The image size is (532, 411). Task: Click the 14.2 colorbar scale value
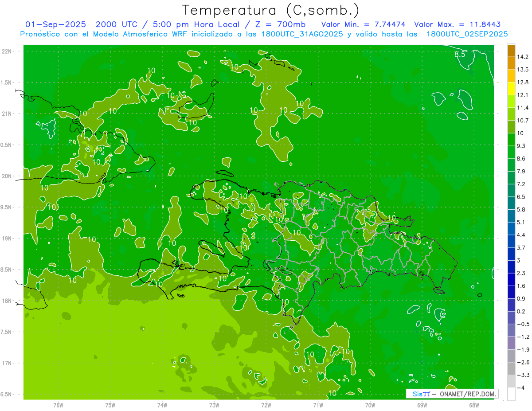(x=523, y=57)
